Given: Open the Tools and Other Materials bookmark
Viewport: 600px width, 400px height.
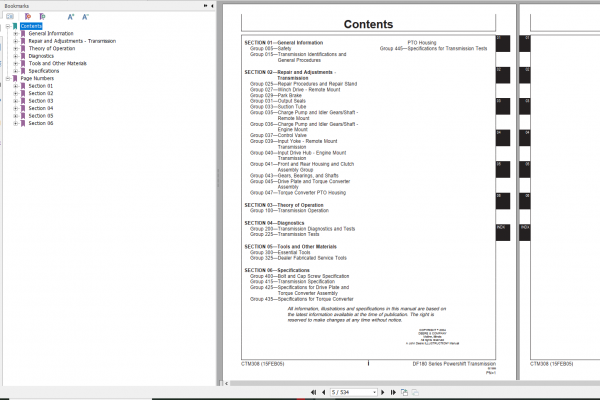Looking at the screenshot, I should coord(57,64).
